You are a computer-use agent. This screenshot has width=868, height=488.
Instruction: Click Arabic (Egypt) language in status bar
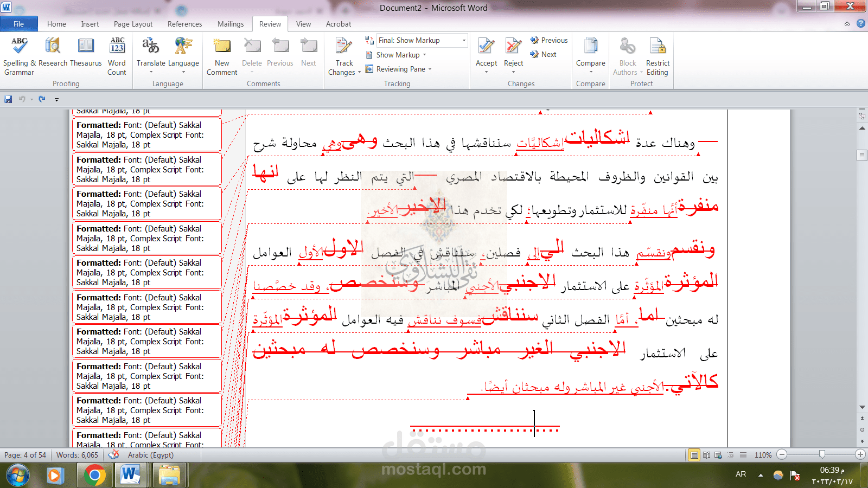click(x=151, y=455)
